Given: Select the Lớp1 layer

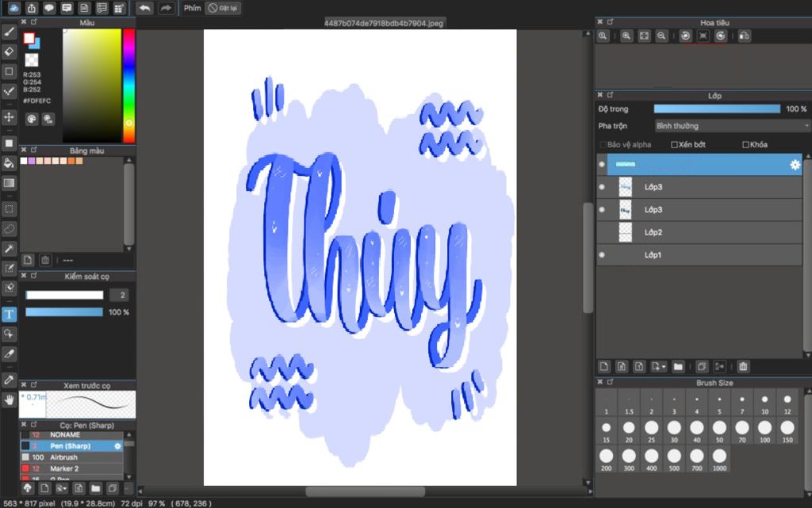Looking at the screenshot, I should click(699, 254).
